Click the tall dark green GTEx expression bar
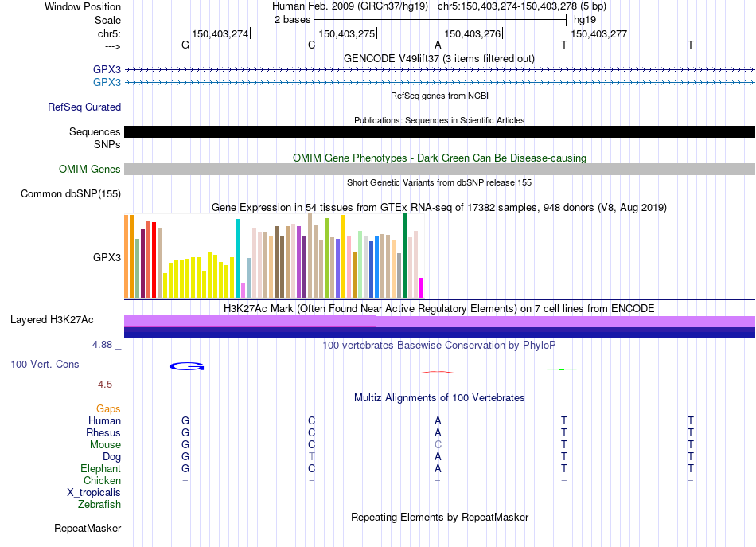The width and height of the screenshot is (756, 547). (404, 256)
